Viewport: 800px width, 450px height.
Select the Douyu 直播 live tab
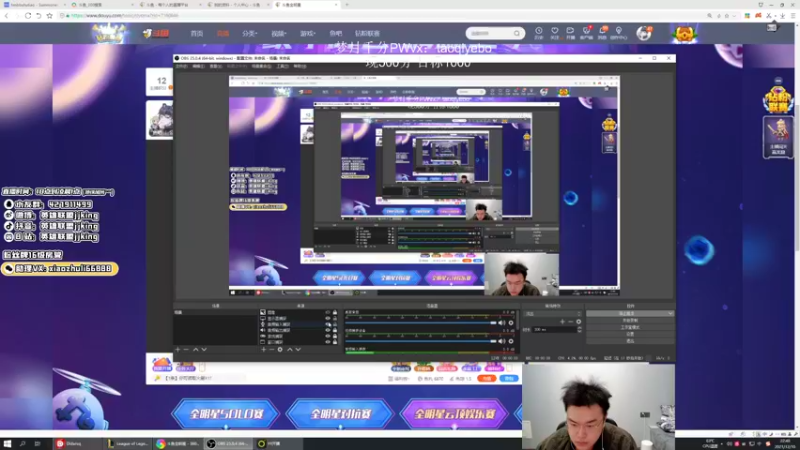pos(223,33)
